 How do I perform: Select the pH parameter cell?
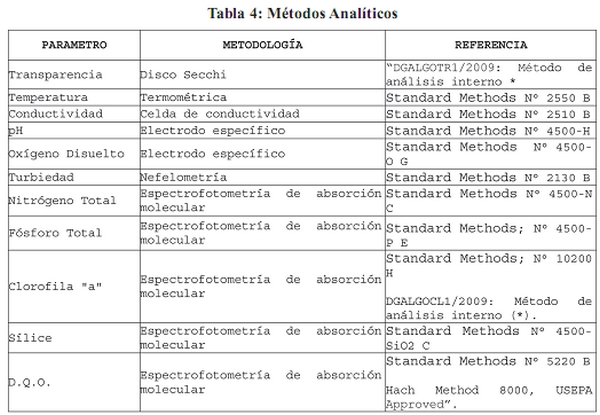click(x=14, y=130)
